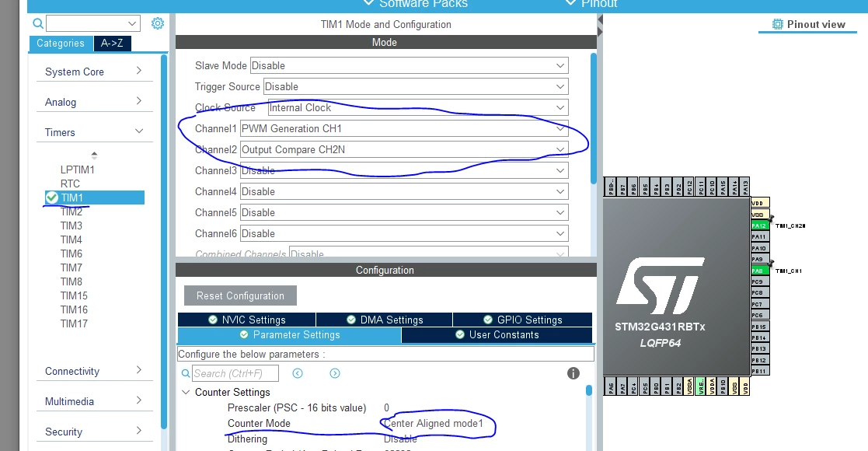868x451 pixels.
Task: Select TIM4 in the Timers list
Action: pyautogui.click(x=71, y=239)
